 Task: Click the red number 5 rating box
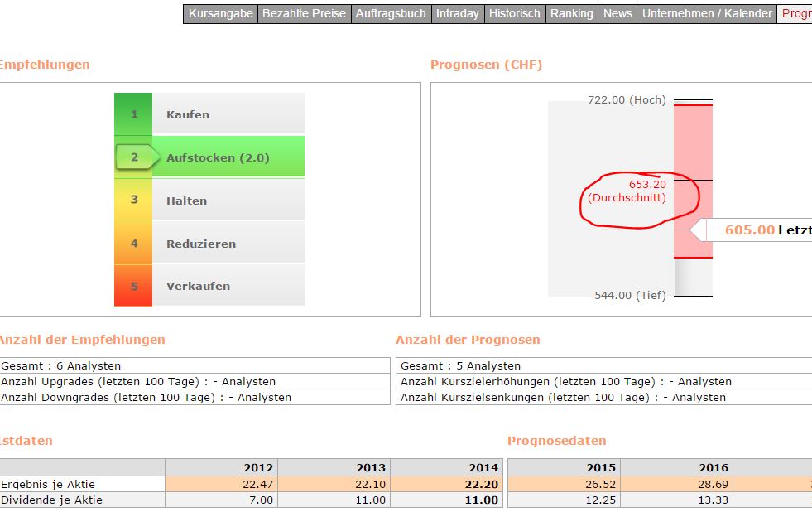133,286
